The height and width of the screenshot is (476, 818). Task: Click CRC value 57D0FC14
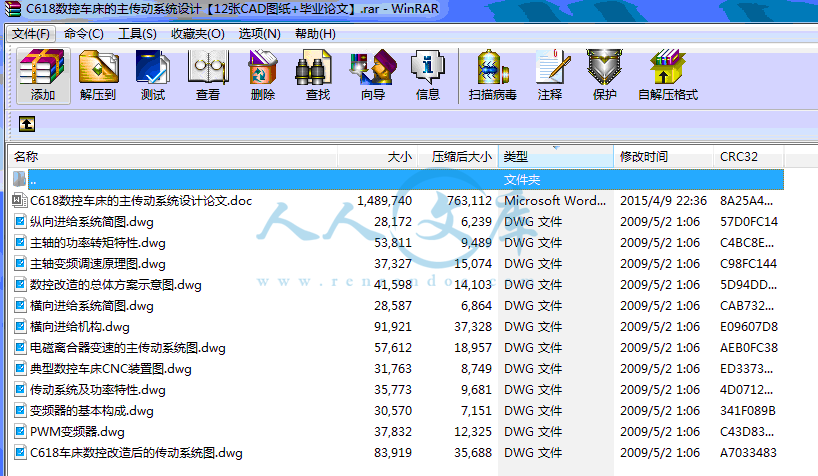tap(749, 222)
